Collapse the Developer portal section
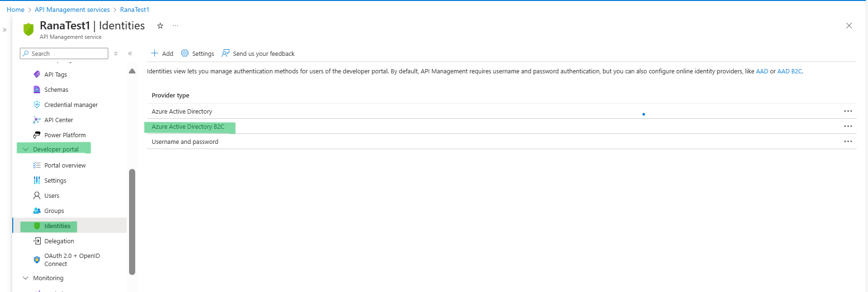 26,149
